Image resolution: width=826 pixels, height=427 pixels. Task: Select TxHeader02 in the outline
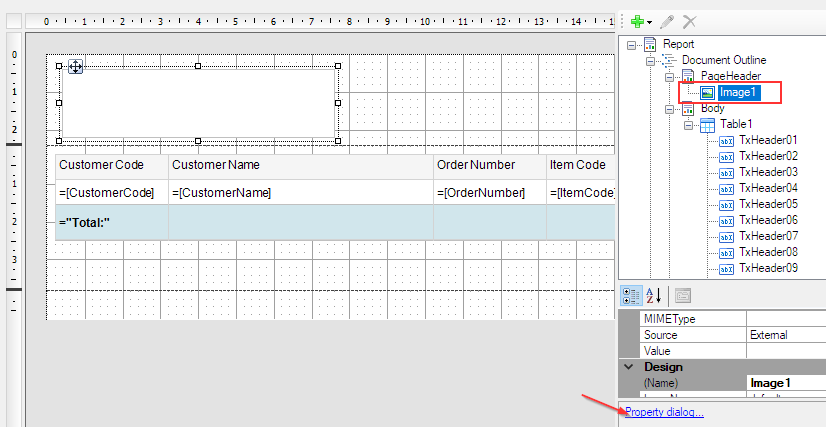(768, 156)
